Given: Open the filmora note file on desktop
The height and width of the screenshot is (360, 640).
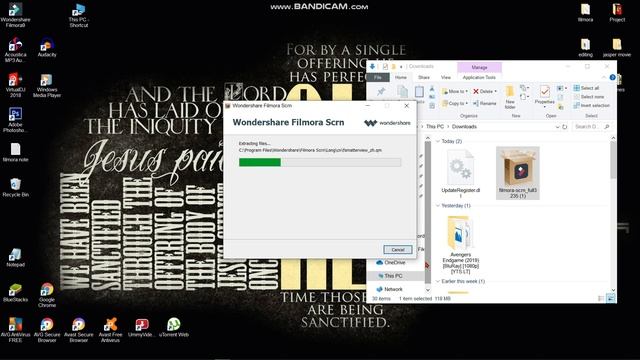Looking at the screenshot, I should pyautogui.click(x=16, y=152).
